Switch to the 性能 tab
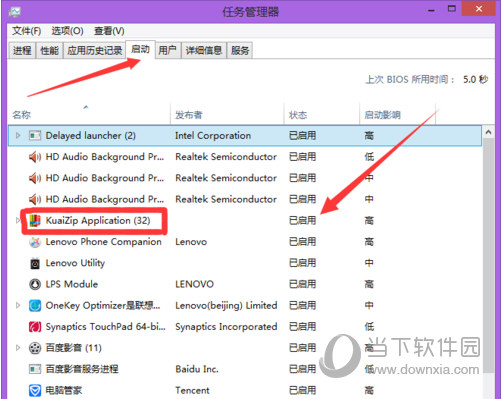The image size is (504, 399). (49, 51)
